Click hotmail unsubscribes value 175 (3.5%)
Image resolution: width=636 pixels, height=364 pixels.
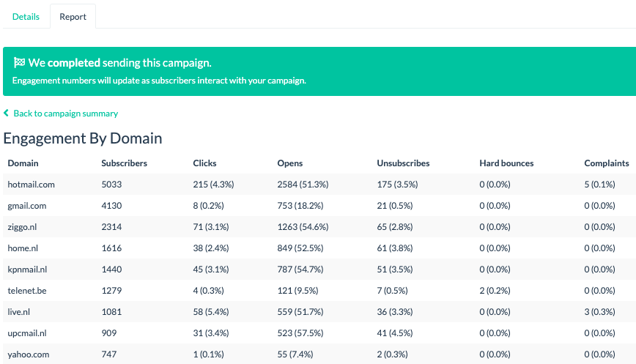[397, 185]
